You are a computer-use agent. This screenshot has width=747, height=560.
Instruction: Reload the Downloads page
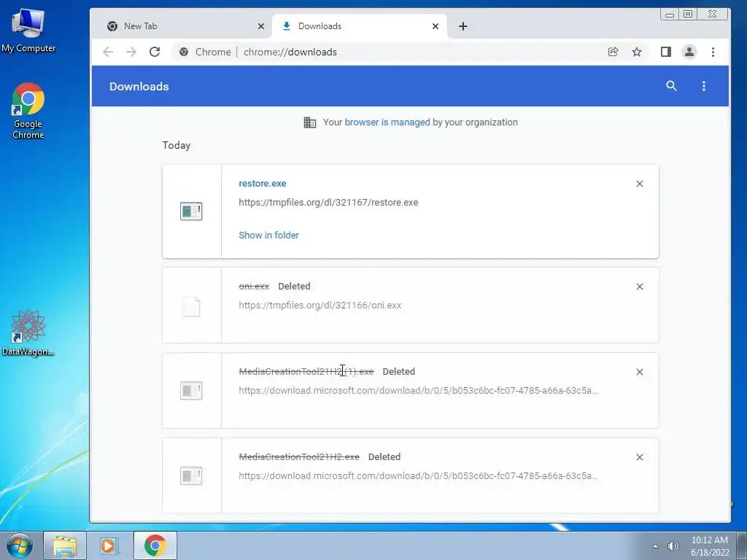[155, 52]
